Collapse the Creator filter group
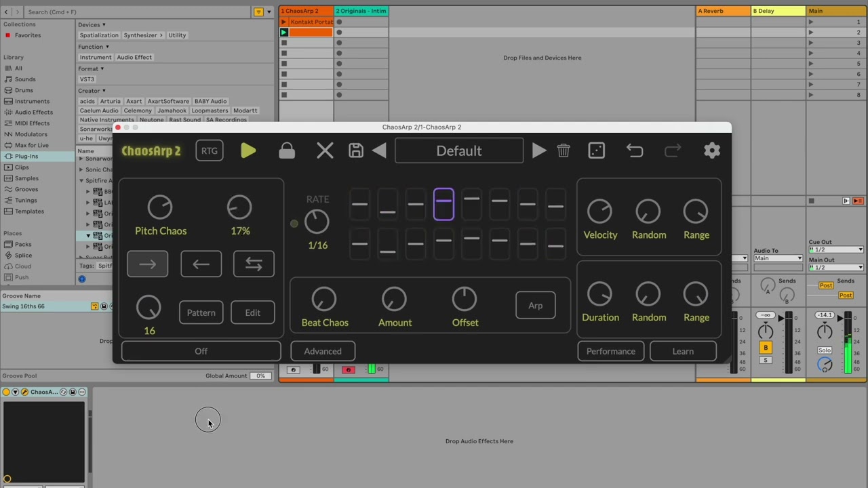Screen dimensions: 868x488 click(x=104, y=91)
